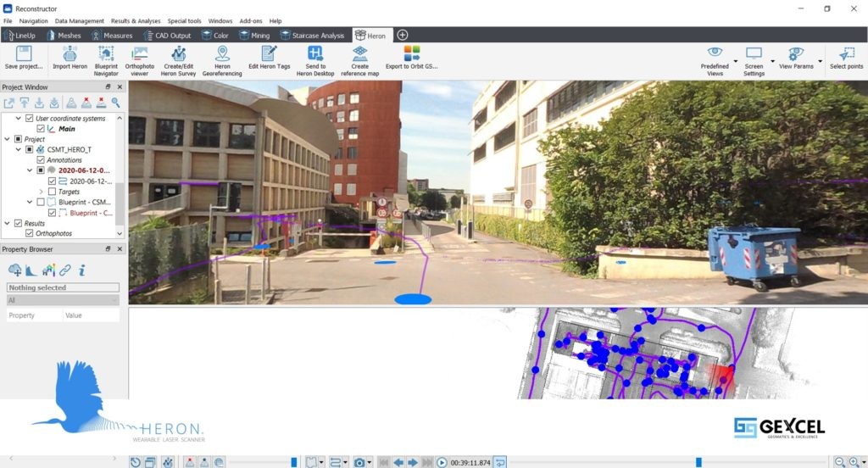
Task: Click the camera icon in bottom toolbar
Action: (x=359, y=462)
